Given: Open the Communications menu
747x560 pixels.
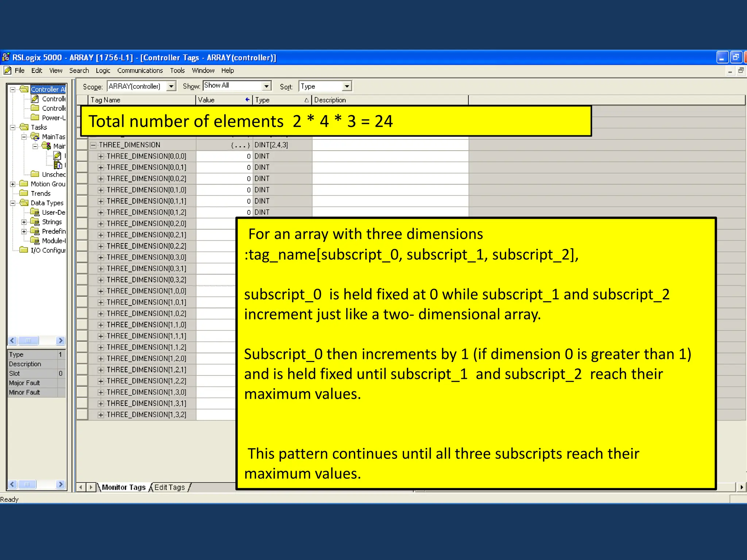Looking at the screenshot, I should click(x=140, y=71).
